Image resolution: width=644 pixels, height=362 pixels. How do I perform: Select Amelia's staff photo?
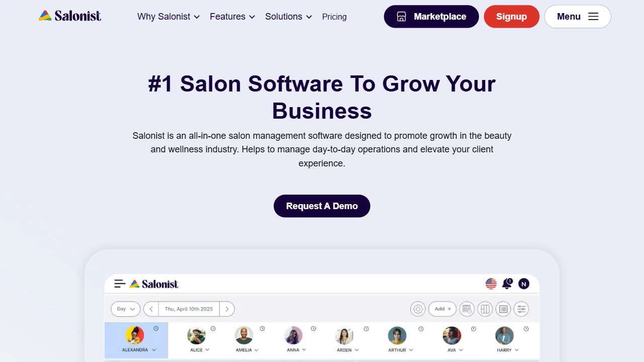pyautogui.click(x=244, y=335)
